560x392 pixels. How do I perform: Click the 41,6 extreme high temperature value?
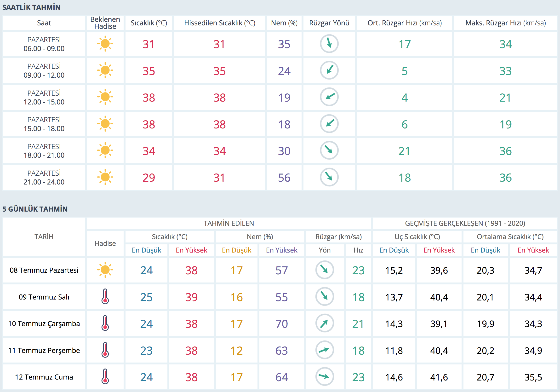coord(439,377)
